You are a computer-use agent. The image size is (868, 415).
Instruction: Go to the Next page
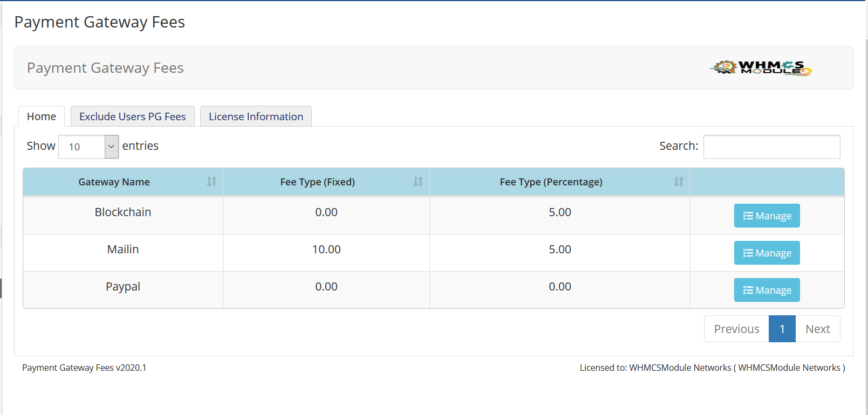[818, 329]
